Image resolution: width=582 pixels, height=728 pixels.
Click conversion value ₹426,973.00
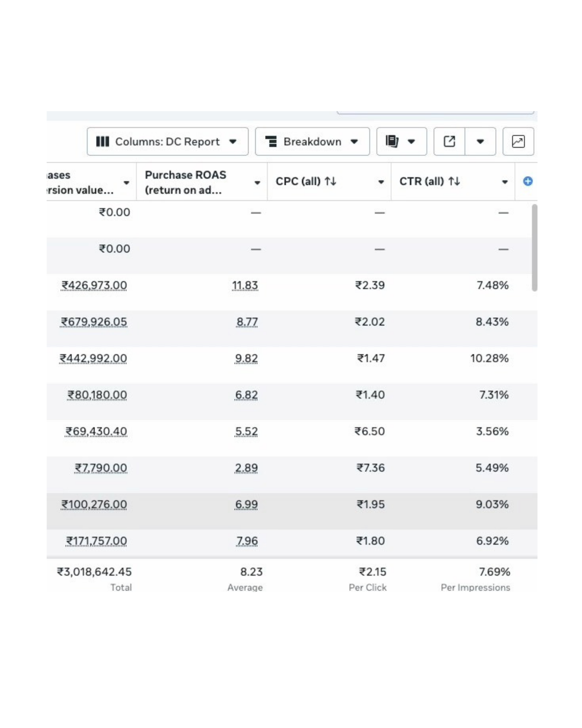tap(94, 285)
